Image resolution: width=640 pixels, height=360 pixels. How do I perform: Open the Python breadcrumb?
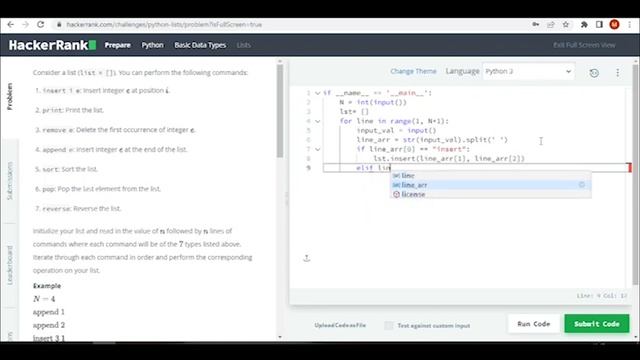(152, 45)
